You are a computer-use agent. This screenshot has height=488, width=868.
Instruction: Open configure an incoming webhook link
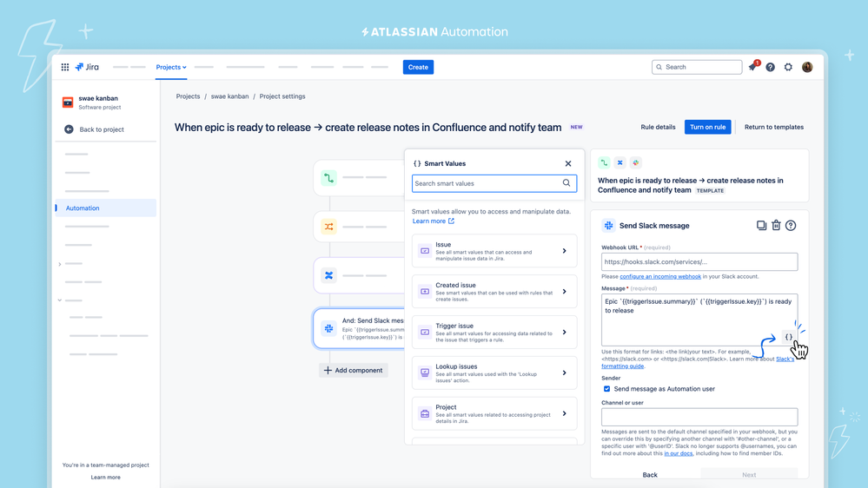659,276
